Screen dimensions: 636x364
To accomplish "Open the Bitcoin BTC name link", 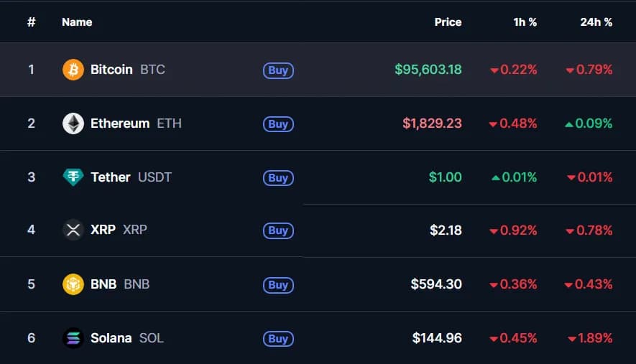I will click(x=127, y=70).
